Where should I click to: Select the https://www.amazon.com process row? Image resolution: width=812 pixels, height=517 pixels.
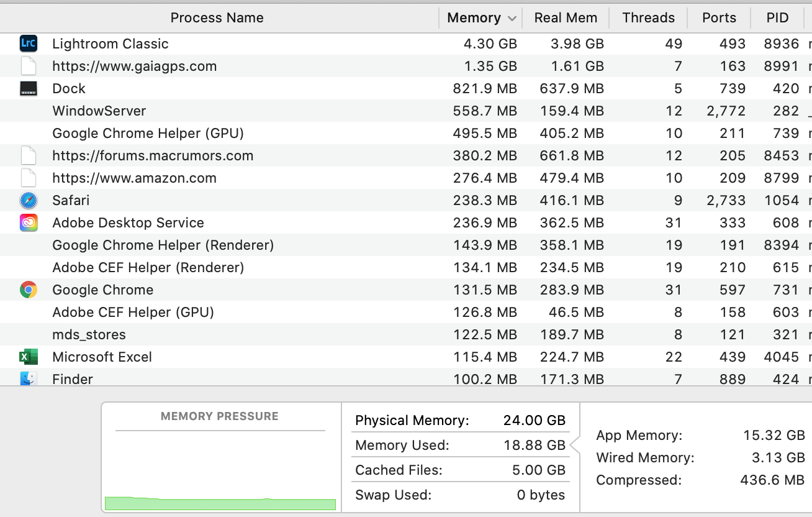click(406, 178)
